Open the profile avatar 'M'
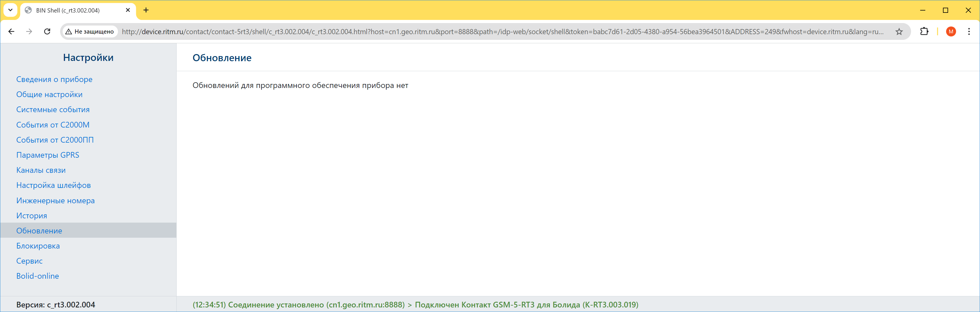Image resolution: width=980 pixels, height=312 pixels. (951, 32)
